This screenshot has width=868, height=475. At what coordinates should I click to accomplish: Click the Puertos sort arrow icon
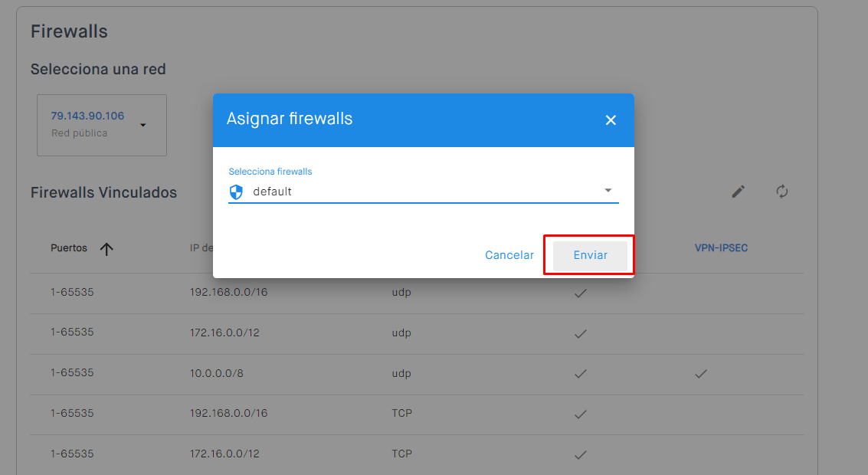coord(106,249)
